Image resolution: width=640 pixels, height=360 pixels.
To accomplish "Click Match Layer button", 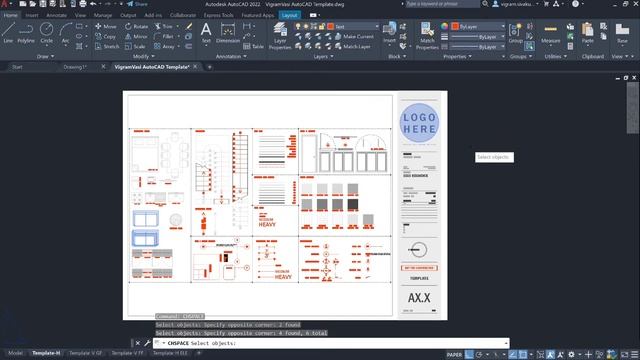I will 353,47.
